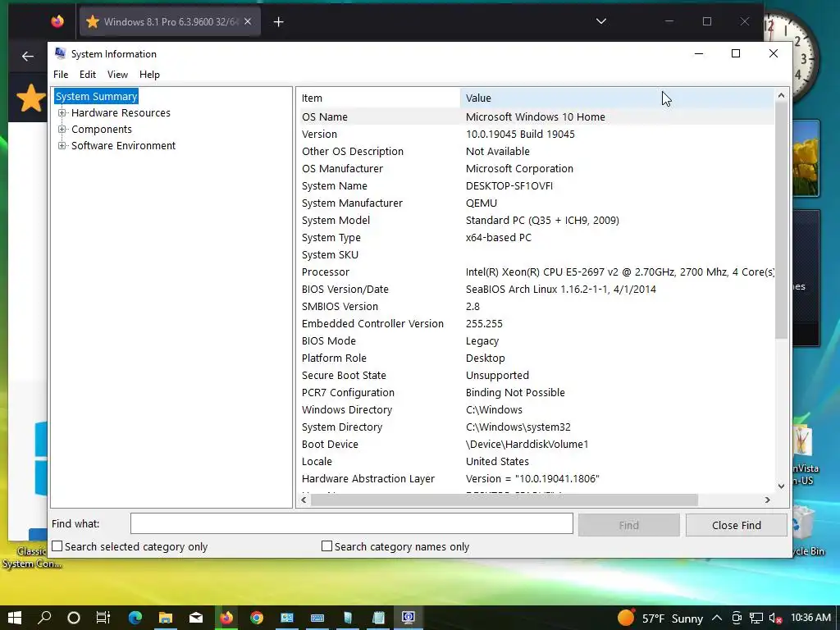
Task: Select the System Manufacturer row
Action: [536, 203]
